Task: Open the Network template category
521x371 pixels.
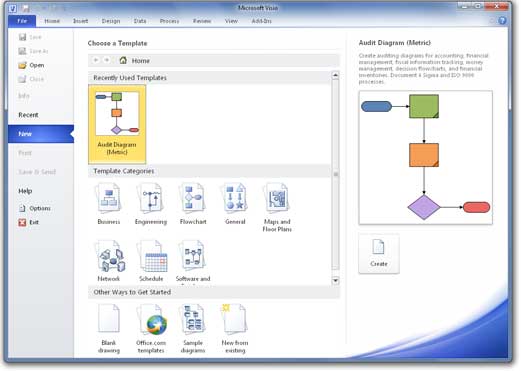Action: click(x=109, y=261)
